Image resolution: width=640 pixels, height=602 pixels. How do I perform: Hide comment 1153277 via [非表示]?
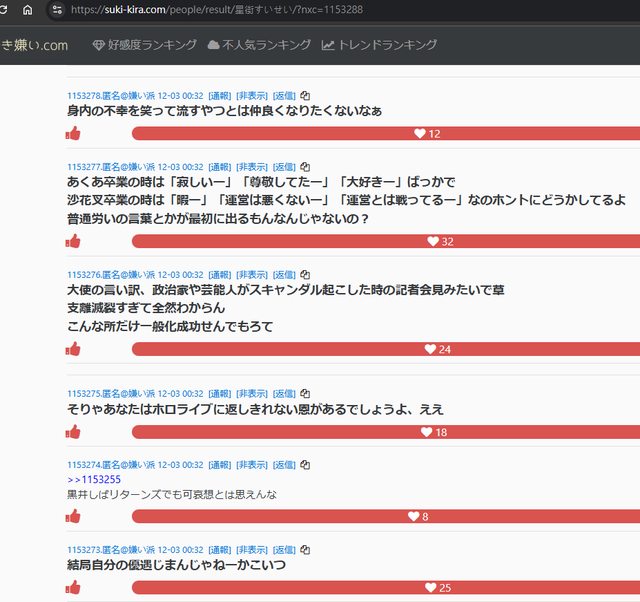251,167
